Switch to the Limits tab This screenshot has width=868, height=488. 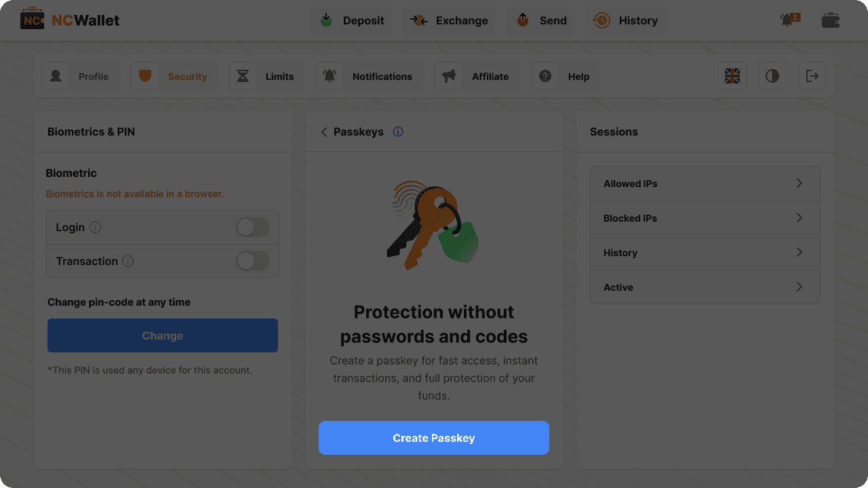pyautogui.click(x=266, y=77)
